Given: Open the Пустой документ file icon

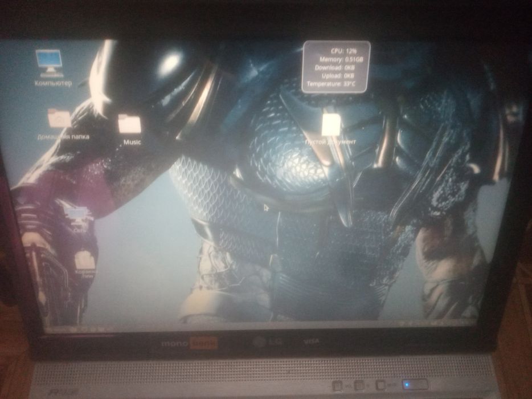Looking at the screenshot, I should [331, 124].
